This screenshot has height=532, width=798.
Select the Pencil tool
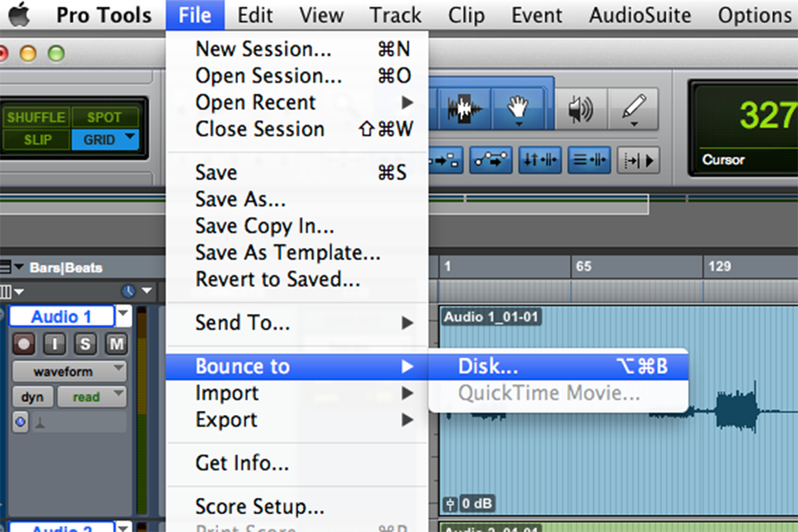[x=634, y=108]
